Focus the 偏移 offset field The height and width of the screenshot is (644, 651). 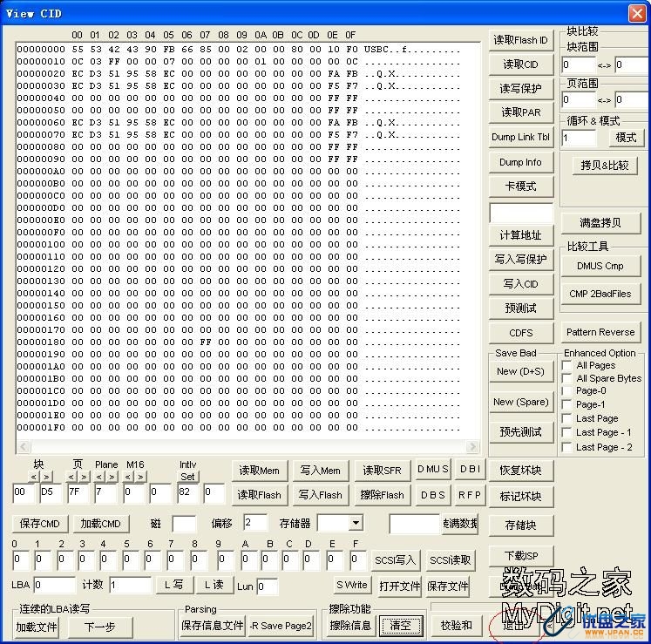255,523
